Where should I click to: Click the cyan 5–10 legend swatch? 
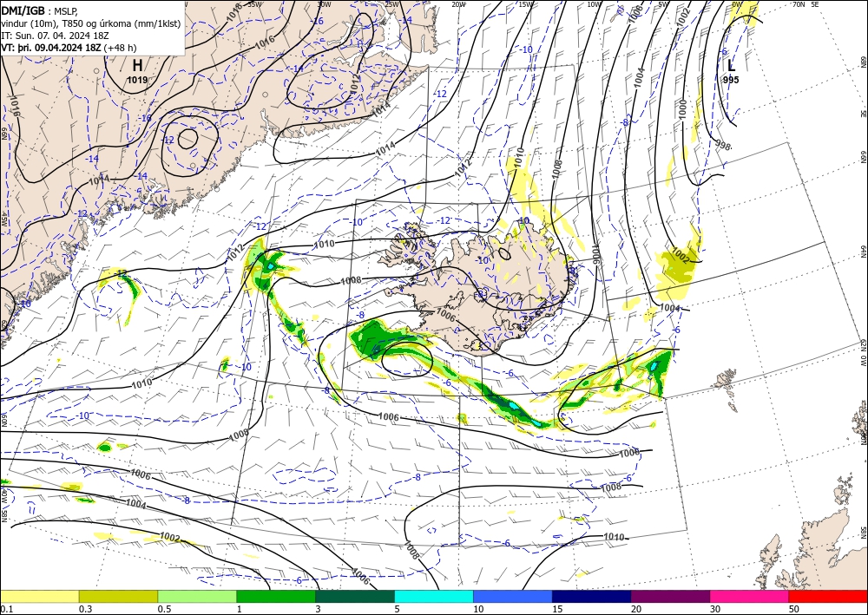434,596
